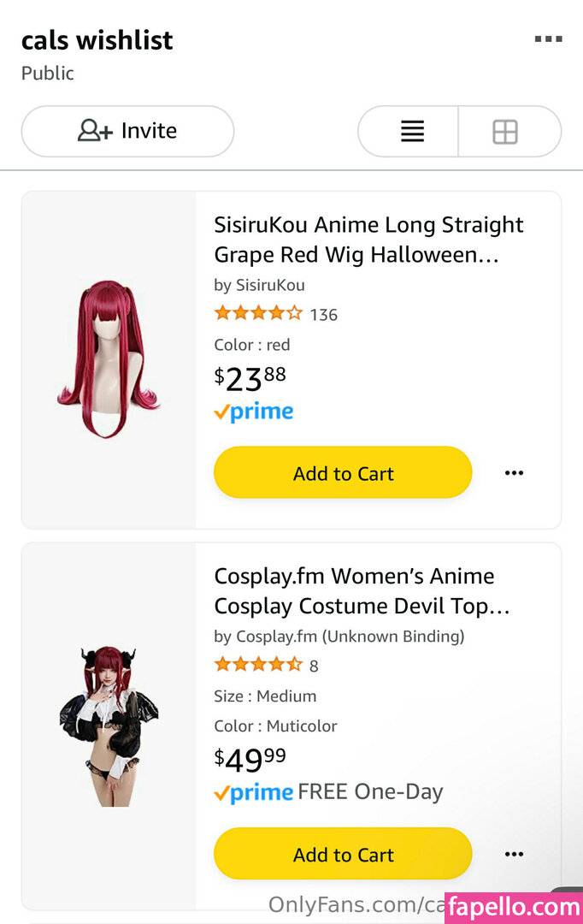Open more options for the costume item
The image size is (583, 924).
click(x=514, y=854)
